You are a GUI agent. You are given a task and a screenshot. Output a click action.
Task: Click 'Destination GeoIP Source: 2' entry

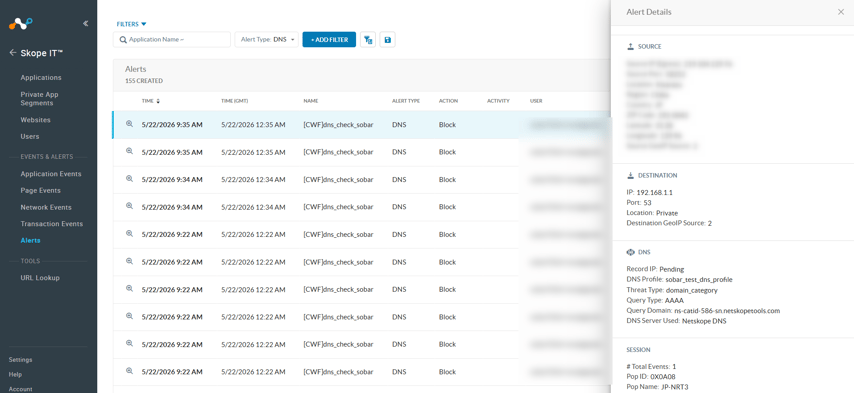(x=669, y=223)
